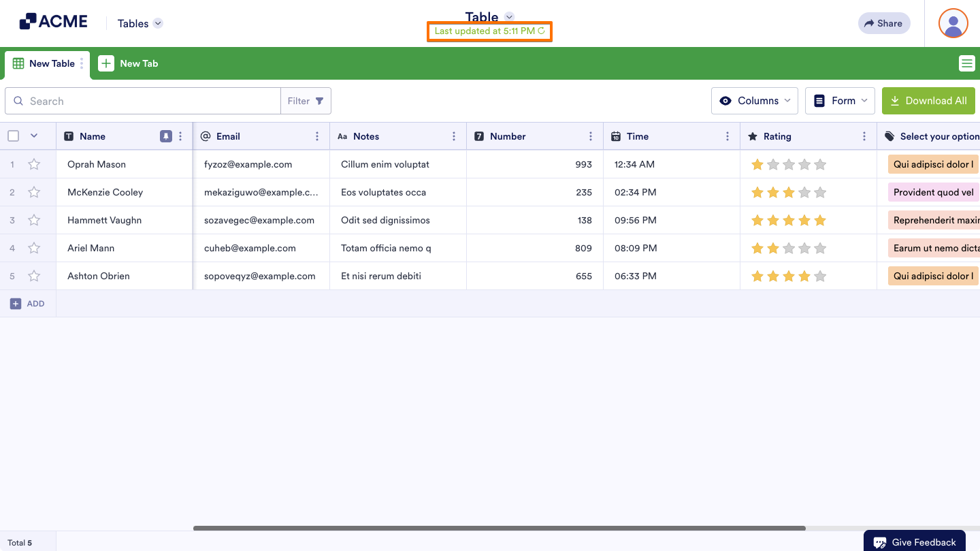This screenshot has width=980, height=551.
Task: Set McKenzie Cooley rating to four stars
Action: point(804,192)
